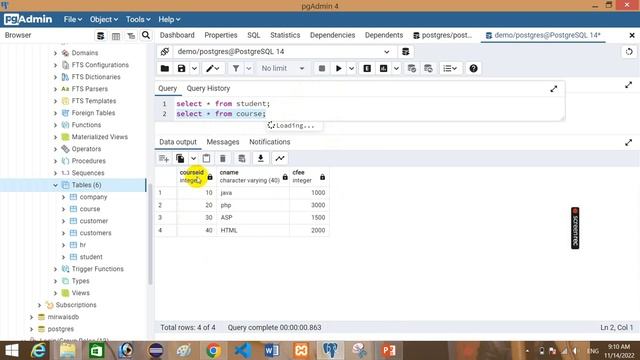Click the new query tool database icon
The image size is (640, 360).
405,51
